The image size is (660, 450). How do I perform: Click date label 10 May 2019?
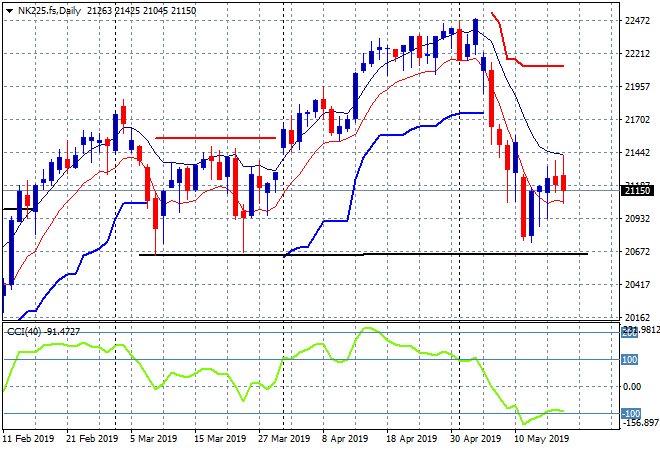[x=541, y=439]
